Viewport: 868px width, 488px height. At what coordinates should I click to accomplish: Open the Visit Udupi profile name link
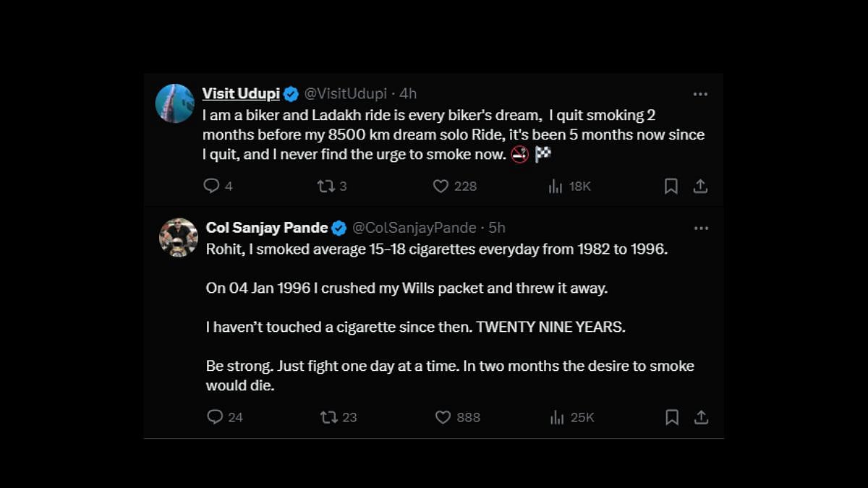pyautogui.click(x=241, y=93)
